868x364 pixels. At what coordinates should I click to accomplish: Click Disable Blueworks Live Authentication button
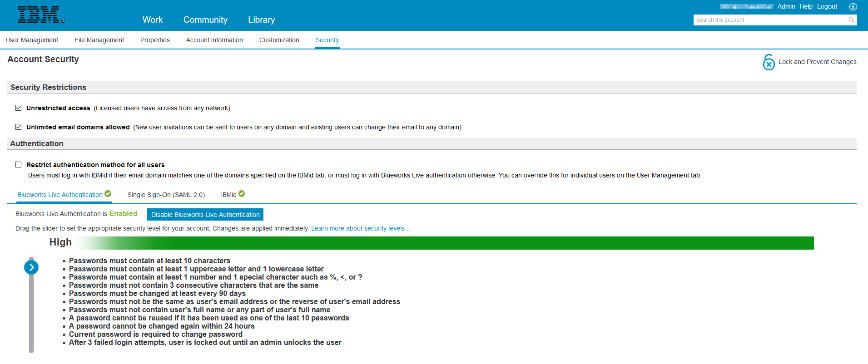pos(205,215)
